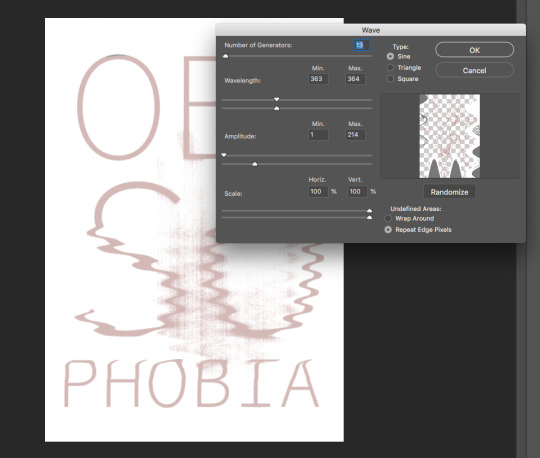Click the Wavelength minimum slider handle

click(x=277, y=99)
